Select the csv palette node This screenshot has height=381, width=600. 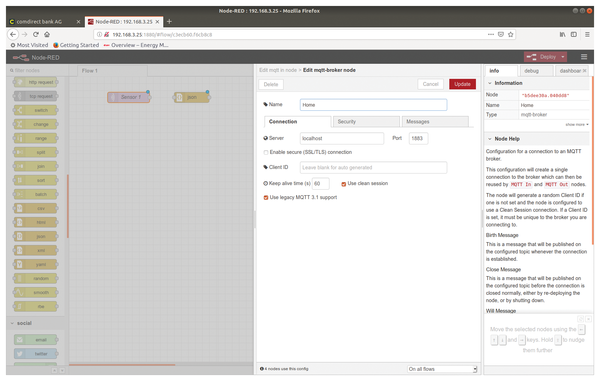click(36, 208)
